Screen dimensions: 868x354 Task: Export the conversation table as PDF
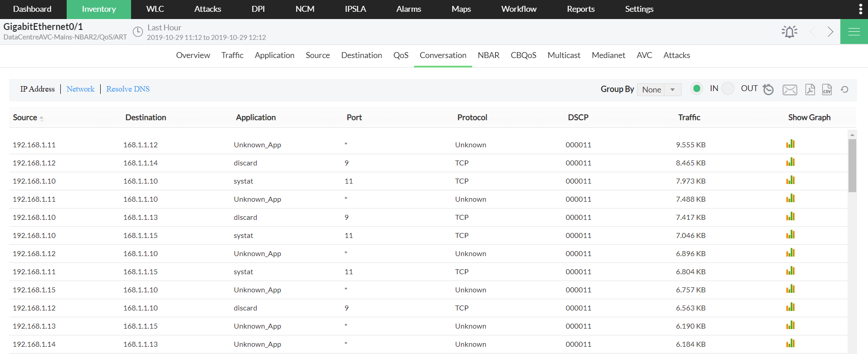(810, 90)
